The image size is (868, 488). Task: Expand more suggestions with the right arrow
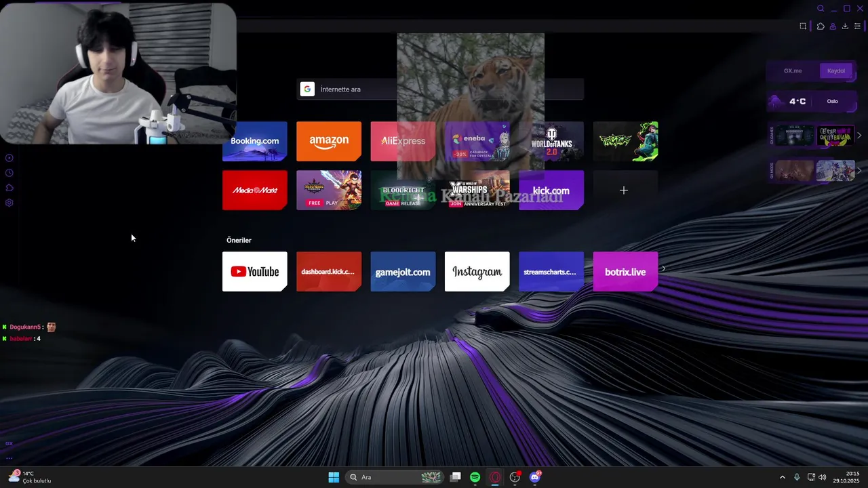tap(664, 269)
